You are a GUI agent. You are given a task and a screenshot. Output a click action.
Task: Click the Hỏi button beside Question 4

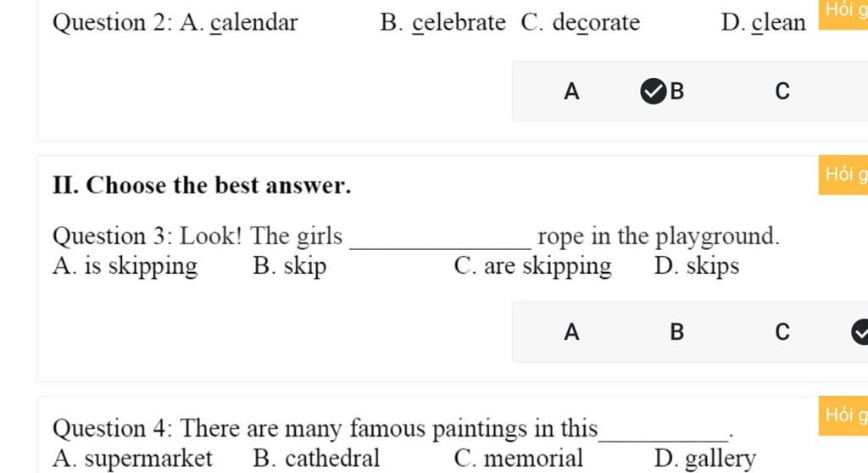(843, 415)
